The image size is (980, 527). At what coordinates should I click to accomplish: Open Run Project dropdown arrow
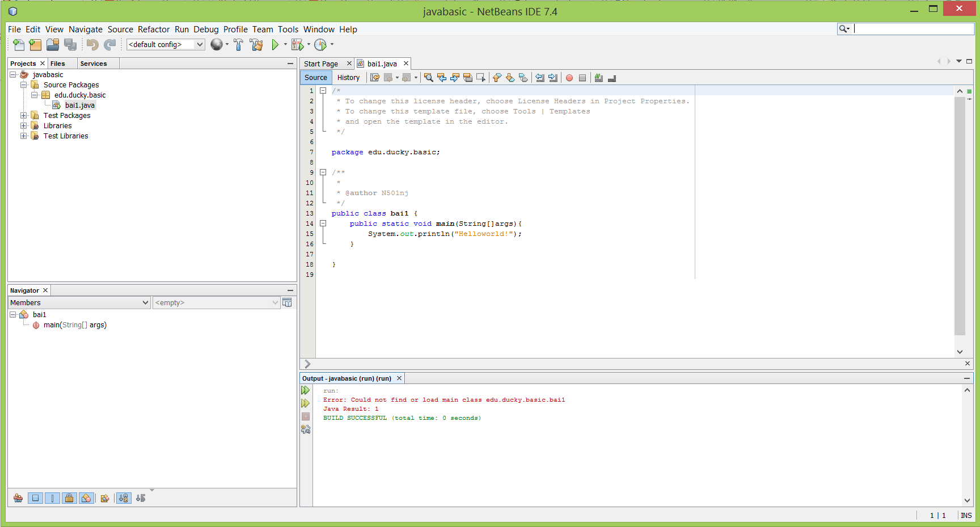click(285, 44)
